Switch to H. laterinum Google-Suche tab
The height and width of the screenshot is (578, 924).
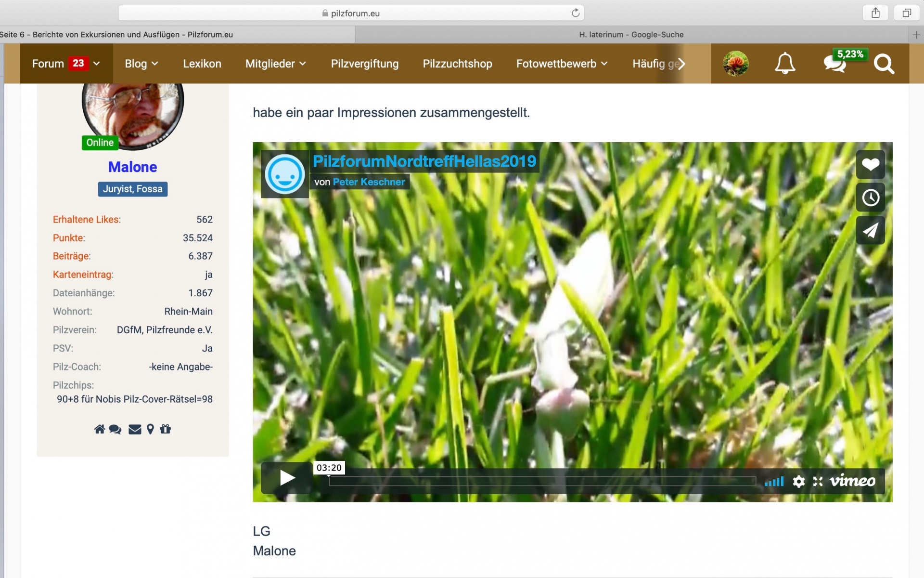(631, 35)
